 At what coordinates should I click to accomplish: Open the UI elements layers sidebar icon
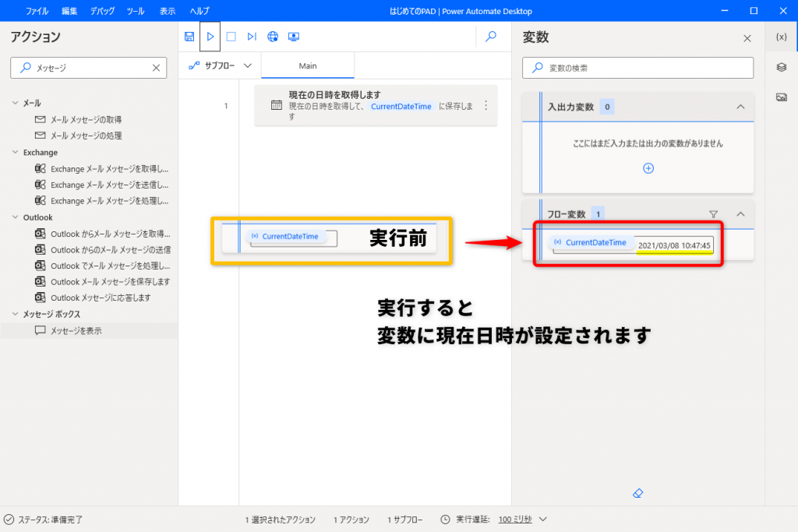pyautogui.click(x=781, y=67)
